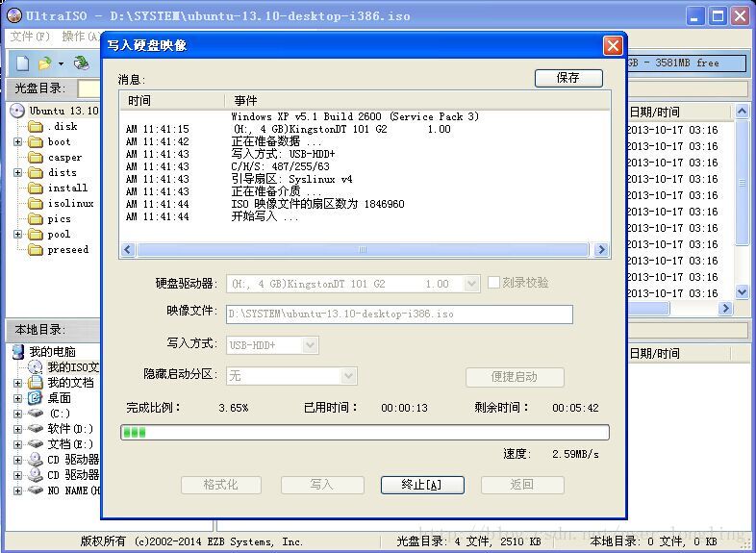
Task: Close the 写入硬盘映像 dialog
Action: pyautogui.click(x=614, y=46)
